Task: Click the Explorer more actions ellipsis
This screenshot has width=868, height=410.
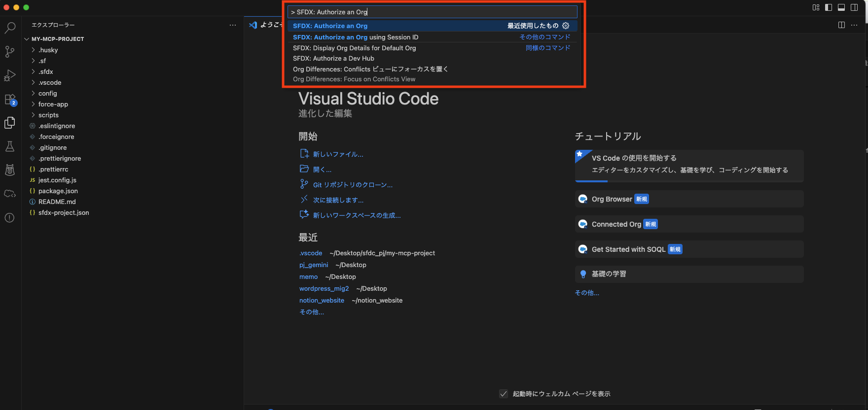Action: click(233, 25)
